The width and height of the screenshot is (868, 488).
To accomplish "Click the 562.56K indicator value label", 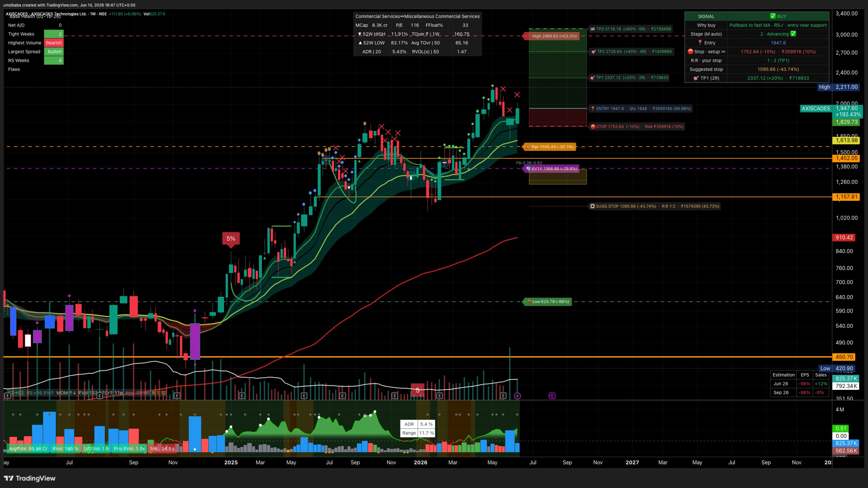I will (x=846, y=451).
